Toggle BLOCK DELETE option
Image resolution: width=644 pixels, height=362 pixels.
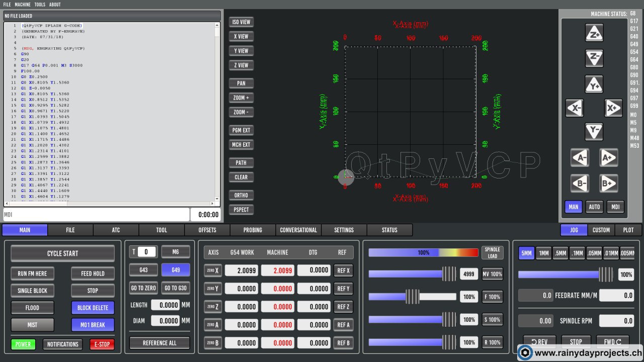tap(93, 308)
